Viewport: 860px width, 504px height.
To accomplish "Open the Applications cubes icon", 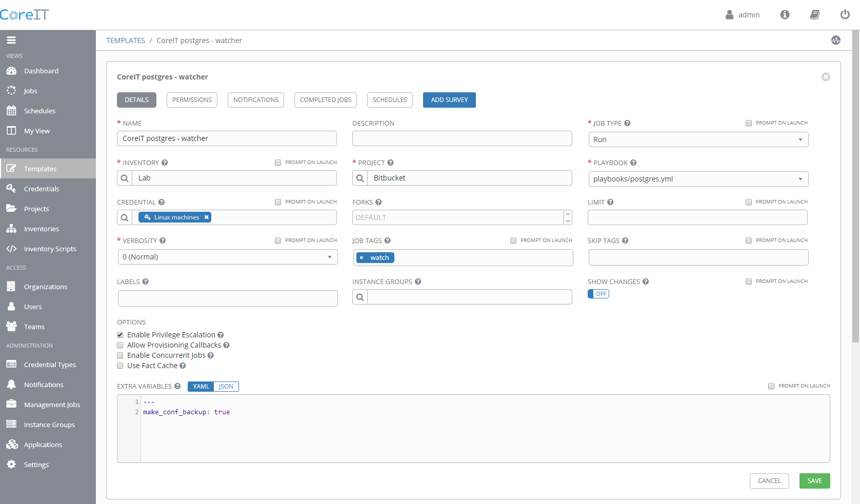I will tap(11, 445).
